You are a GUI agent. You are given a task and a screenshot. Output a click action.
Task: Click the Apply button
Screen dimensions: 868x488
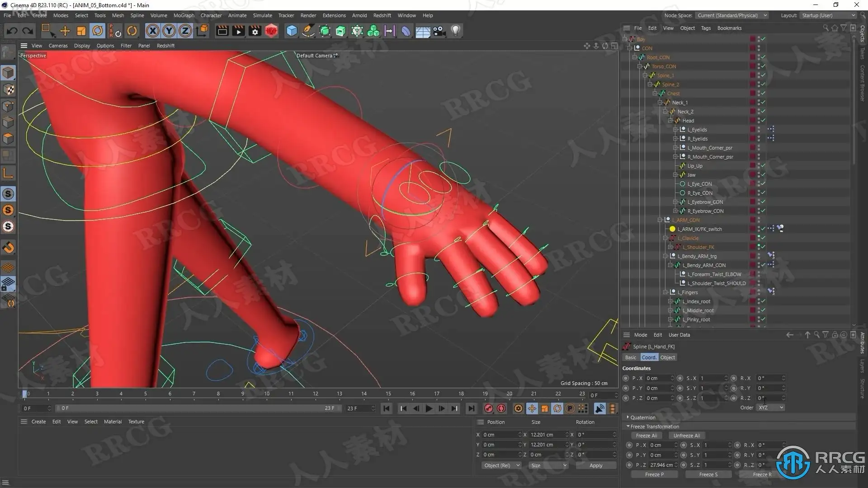tap(595, 465)
